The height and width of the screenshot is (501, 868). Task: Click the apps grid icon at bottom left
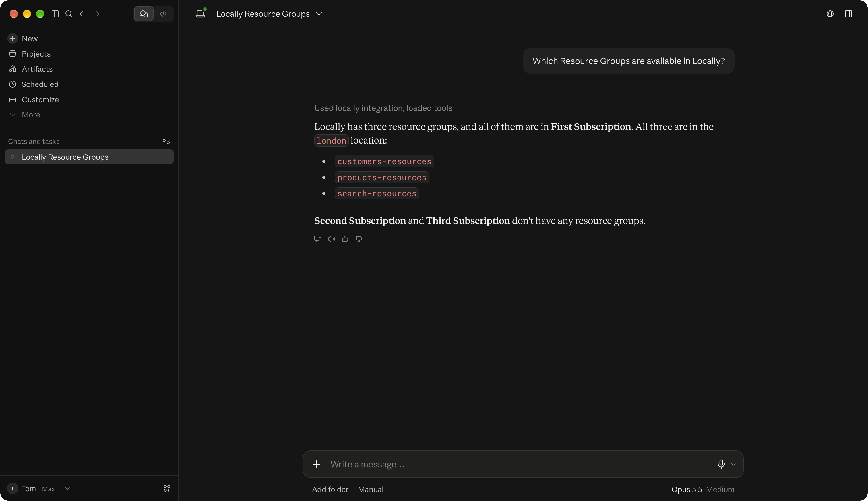167,489
